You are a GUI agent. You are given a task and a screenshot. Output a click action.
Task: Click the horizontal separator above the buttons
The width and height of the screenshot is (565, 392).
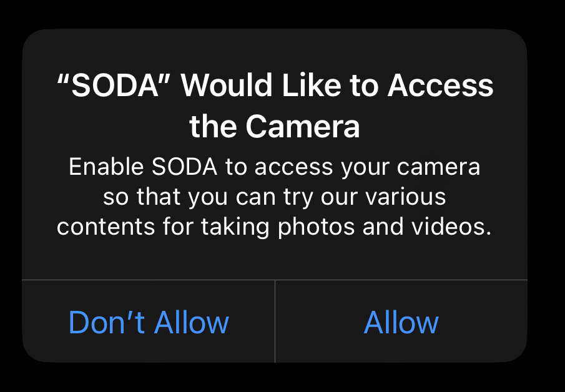coord(275,280)
